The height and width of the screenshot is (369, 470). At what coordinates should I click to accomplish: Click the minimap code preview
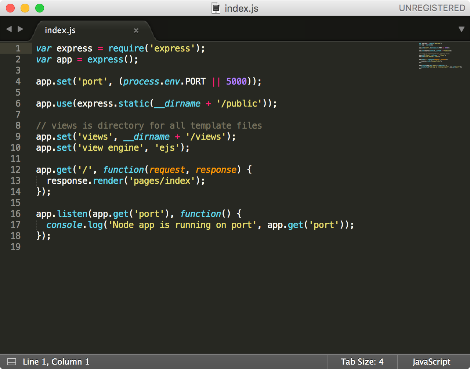[x=440, y=55]
